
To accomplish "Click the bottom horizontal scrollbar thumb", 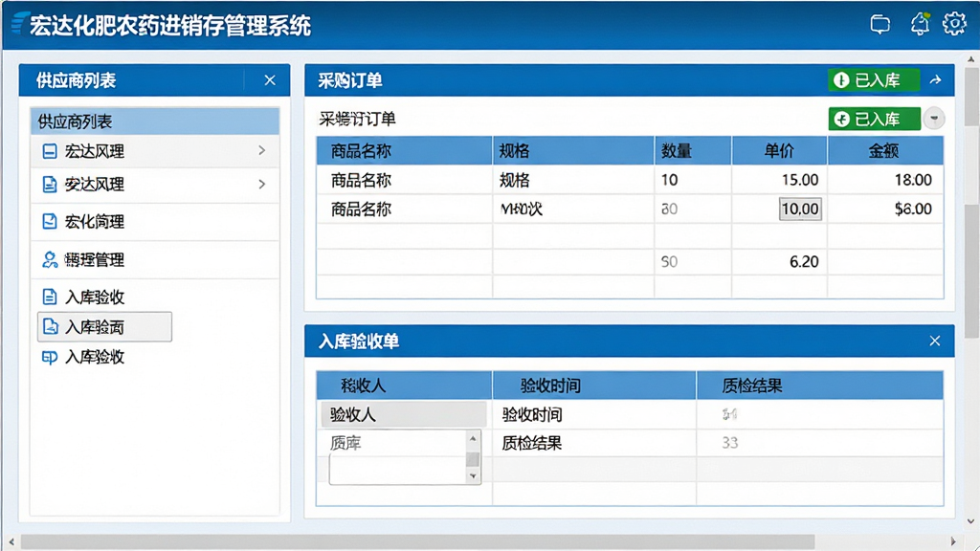I will [x=417, y=541].
